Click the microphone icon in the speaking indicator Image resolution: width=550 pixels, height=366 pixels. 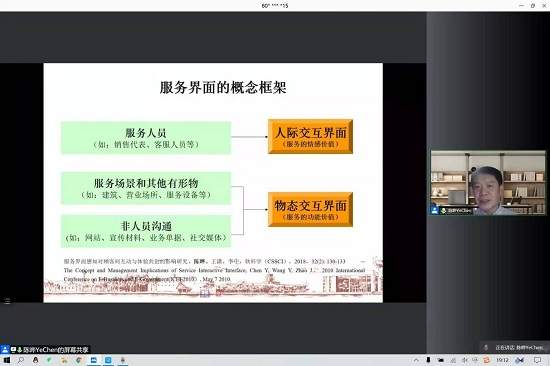(x=486, y=347)
